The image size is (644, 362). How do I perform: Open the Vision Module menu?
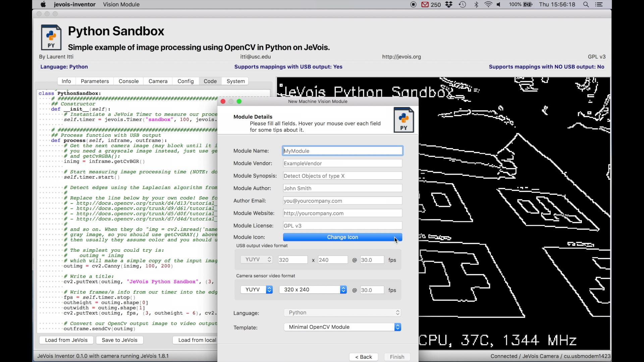(x=121, y=4)
